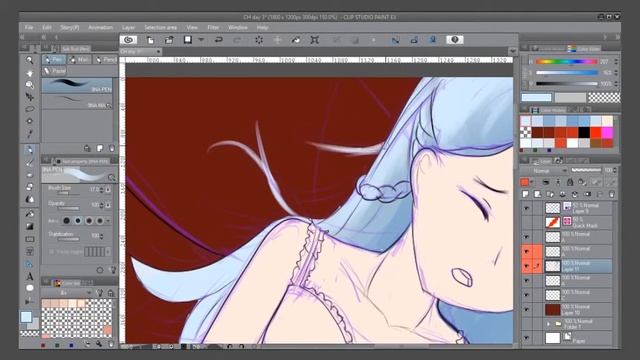Open the color set selection dropdown
Viewport: 640px width, 360px height.
(66, 293)
